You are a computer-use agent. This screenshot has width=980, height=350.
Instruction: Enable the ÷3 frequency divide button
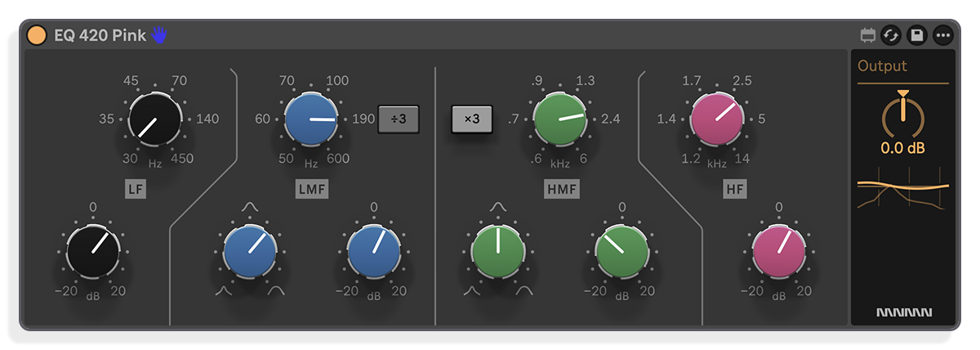[399, 119]
